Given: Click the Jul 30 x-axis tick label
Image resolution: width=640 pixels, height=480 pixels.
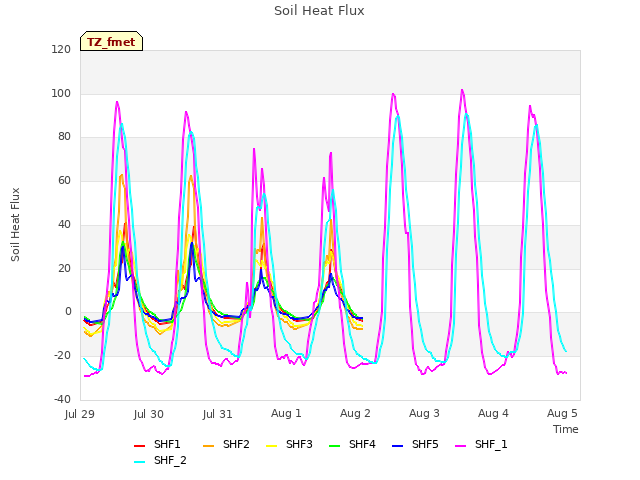Looking at the screenshot, I should (149, 414).
